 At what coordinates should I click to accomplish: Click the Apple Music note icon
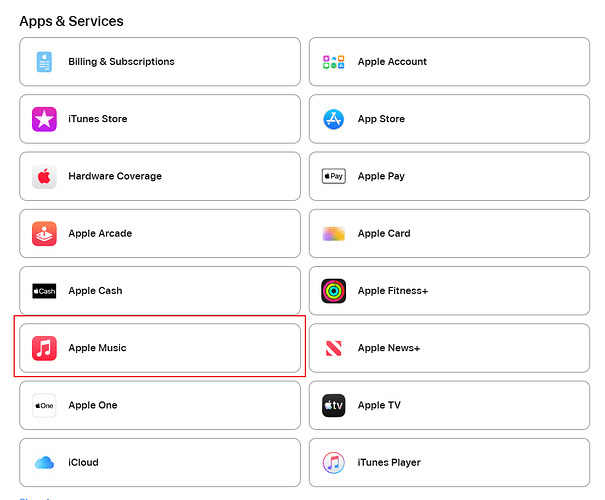tap(44, 348)
